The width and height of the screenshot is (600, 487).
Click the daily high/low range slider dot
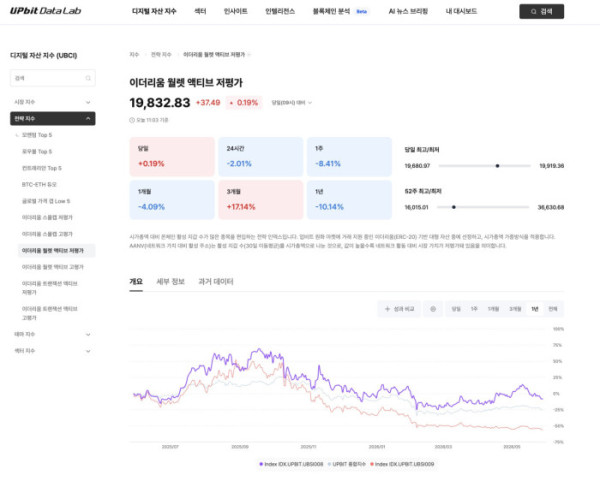497,166
